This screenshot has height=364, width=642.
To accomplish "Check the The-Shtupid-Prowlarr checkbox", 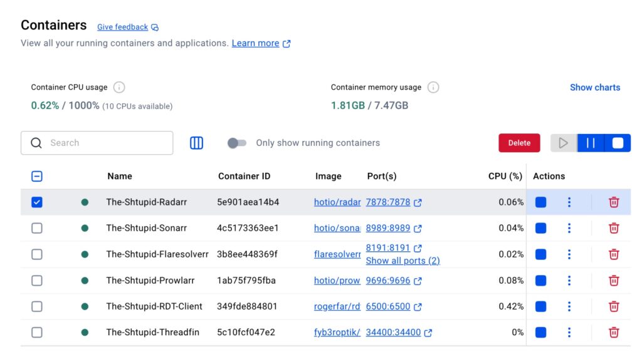I will click(37, 281).
